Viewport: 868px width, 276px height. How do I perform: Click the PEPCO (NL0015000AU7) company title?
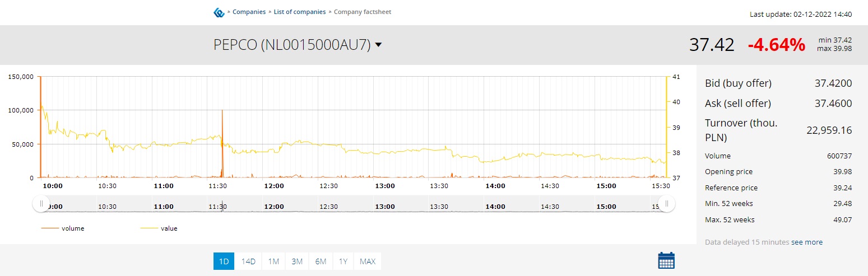(x=292, y=45)
